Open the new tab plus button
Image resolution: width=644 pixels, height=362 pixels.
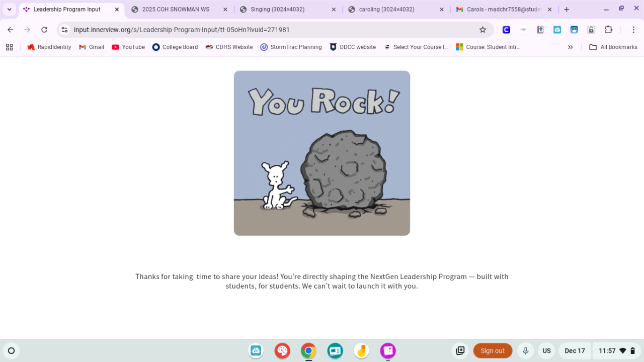[x=567, y=10]
